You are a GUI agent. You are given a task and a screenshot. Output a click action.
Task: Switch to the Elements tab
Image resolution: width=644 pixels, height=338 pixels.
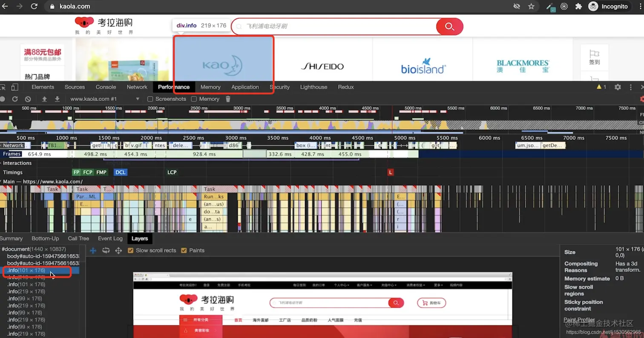43,87
